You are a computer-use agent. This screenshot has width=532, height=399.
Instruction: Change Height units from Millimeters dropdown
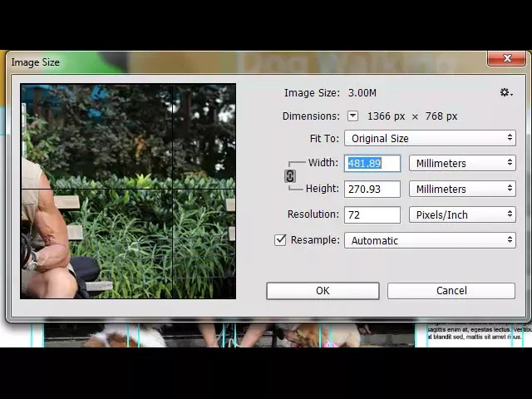(462, 189)
